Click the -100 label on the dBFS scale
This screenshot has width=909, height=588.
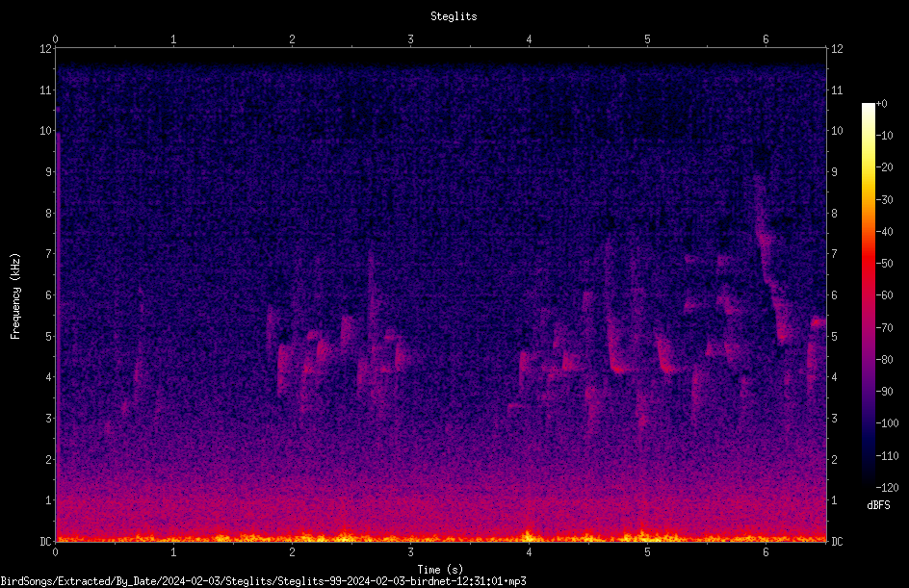point(887,422)
